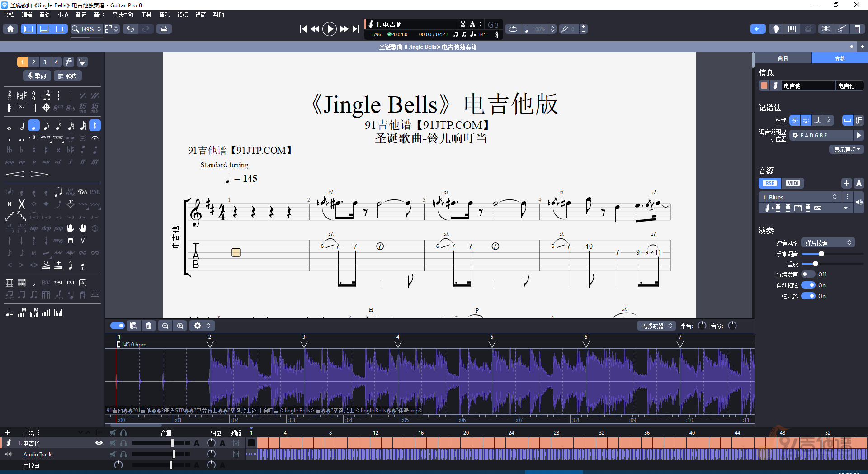Viewport: 868px width, 474px height.
Task: Insert repeat open barline
Action: pyautogui.click(x=9, y=108)
